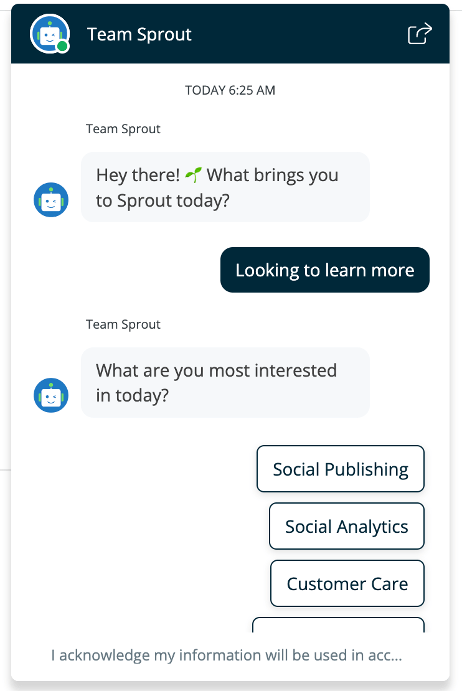
Task: Click the green online status dot
Action: [63, 46]
